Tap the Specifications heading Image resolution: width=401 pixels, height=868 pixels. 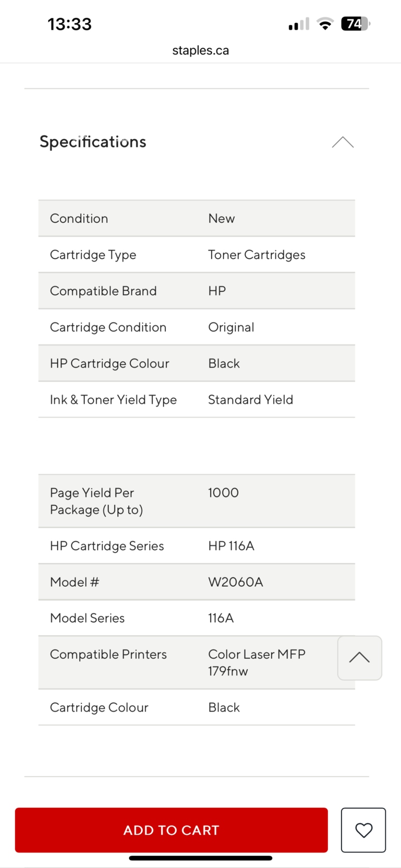93,142
